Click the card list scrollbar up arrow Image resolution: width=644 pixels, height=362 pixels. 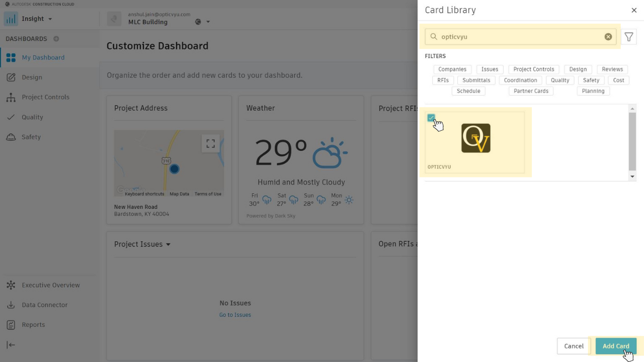click(632, 109)
